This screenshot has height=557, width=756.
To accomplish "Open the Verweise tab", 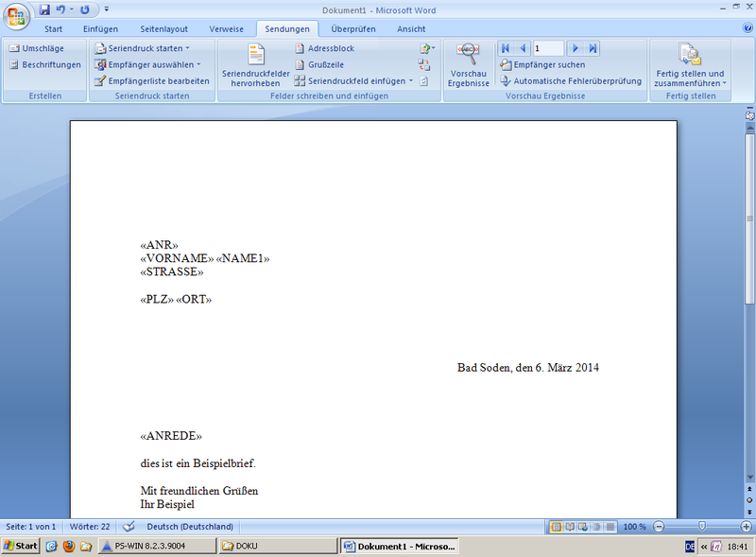I will pyautogui.click(x=226, y=29).
